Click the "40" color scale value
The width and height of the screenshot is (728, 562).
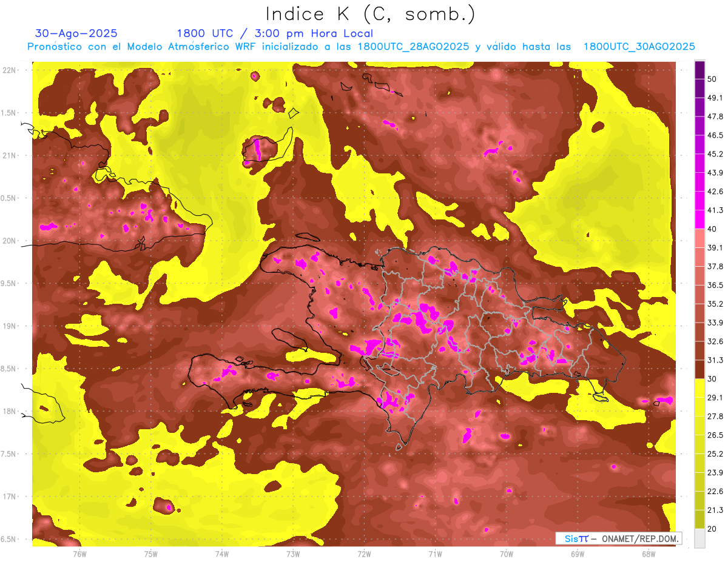pos(712,229)
